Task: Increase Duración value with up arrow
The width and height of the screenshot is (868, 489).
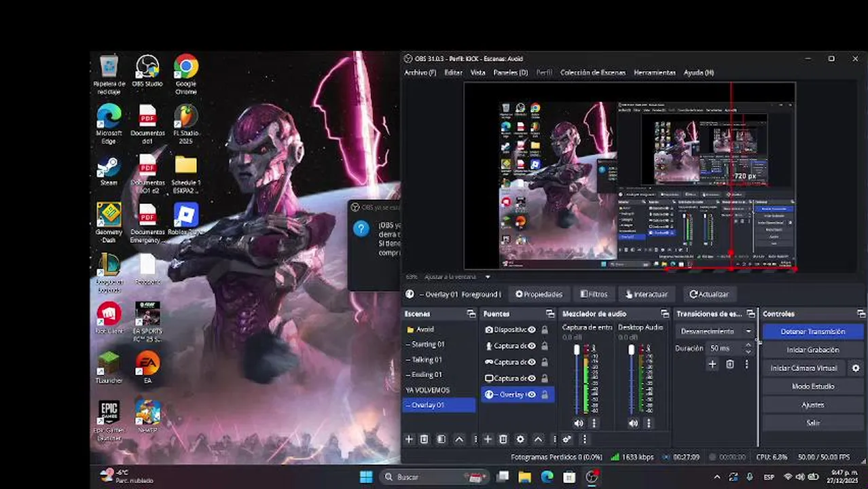Action: pos(748,345)
